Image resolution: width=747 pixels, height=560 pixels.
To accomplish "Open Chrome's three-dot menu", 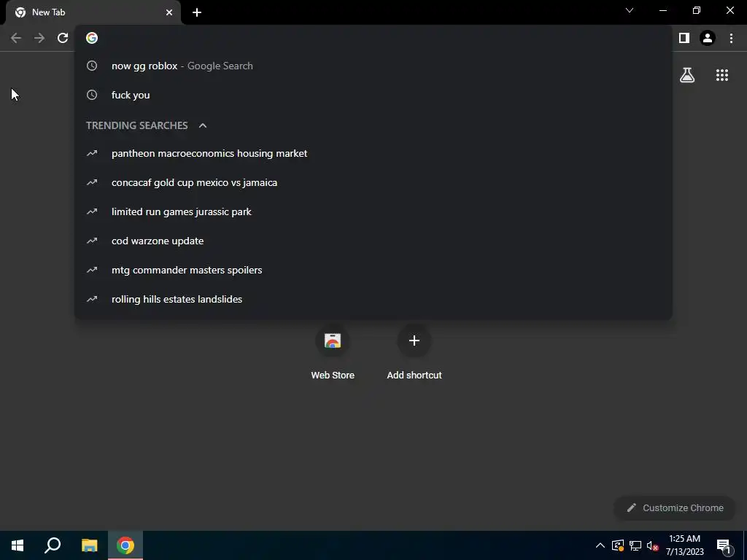I will click(x=731, y=38).
